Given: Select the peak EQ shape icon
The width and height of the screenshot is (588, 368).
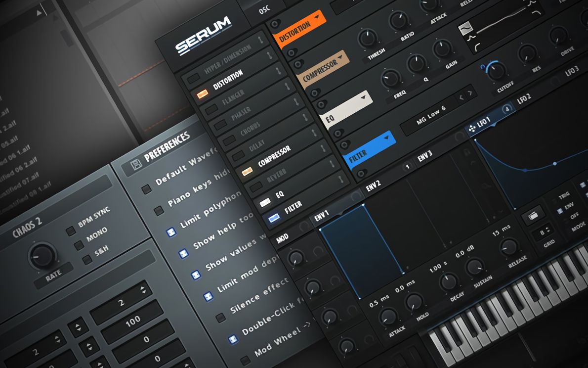Looking at the screenshot, I should point(471,38).
